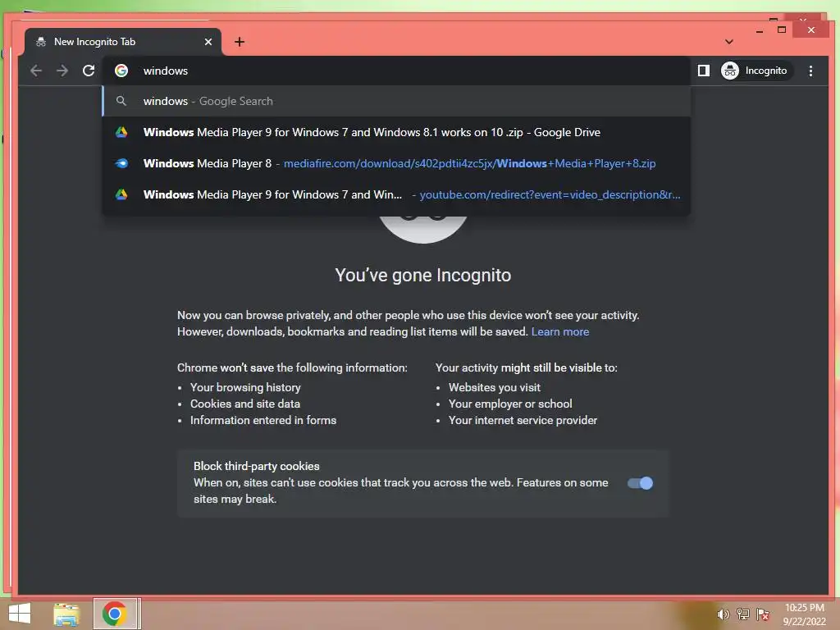Click the 'Learn more' link
The width and height of the screenshot is (840, 630).
559,331
